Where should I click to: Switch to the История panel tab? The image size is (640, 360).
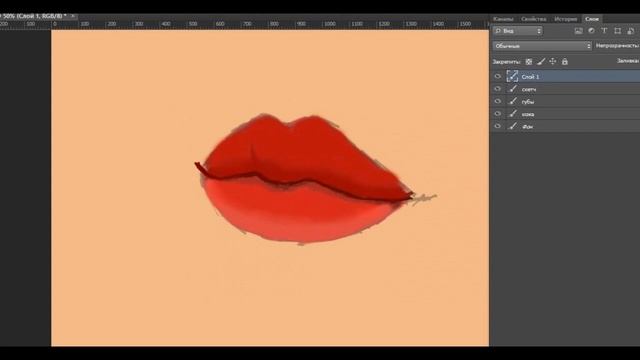pyautogui.click(x=565, y=19)
